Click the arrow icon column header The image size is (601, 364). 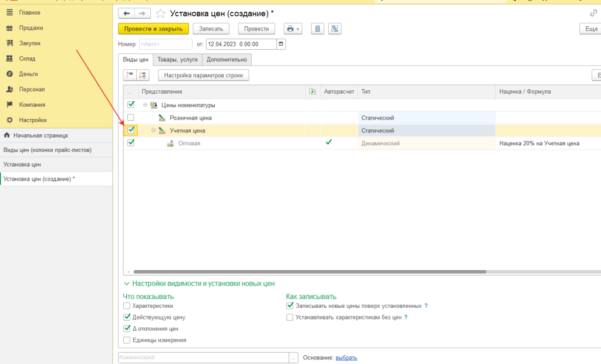[313, 92]
